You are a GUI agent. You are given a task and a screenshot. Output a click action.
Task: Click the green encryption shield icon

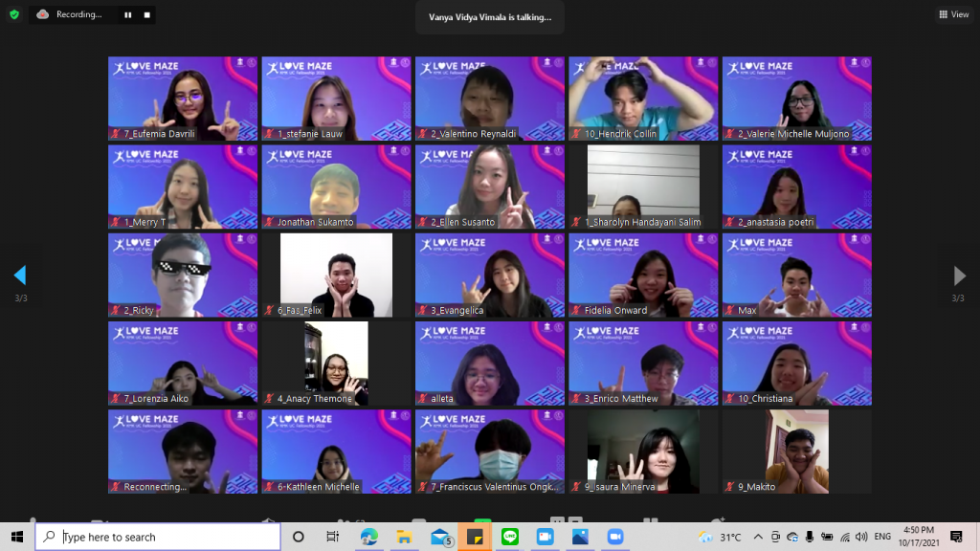pyautogui.click(x=13, y=14)
